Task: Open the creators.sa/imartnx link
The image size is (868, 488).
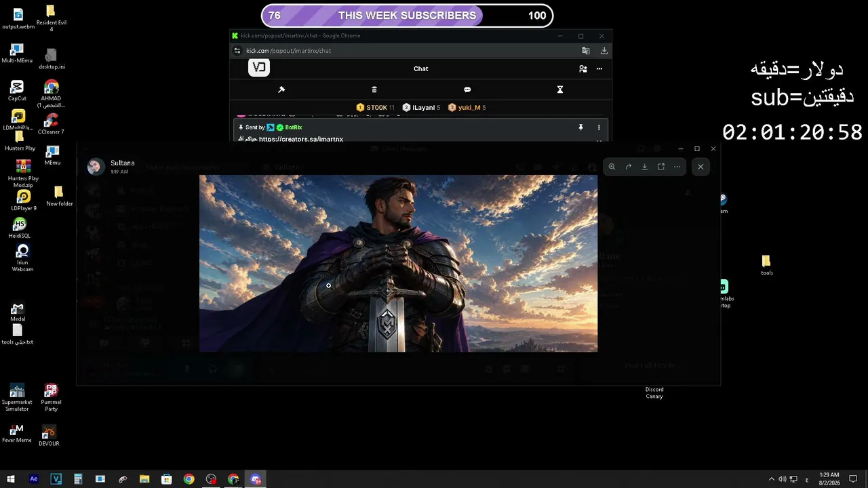Action: [x=301, y=140]
